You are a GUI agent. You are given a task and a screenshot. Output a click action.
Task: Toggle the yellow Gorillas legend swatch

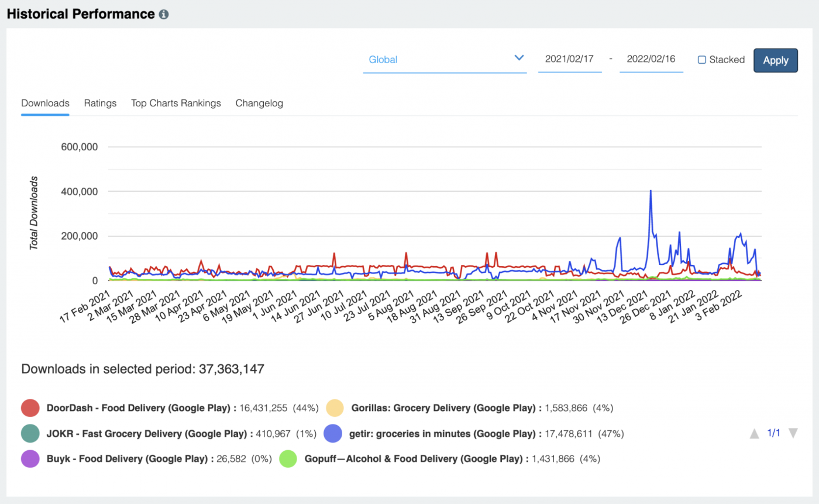click(x=335, y=408)
